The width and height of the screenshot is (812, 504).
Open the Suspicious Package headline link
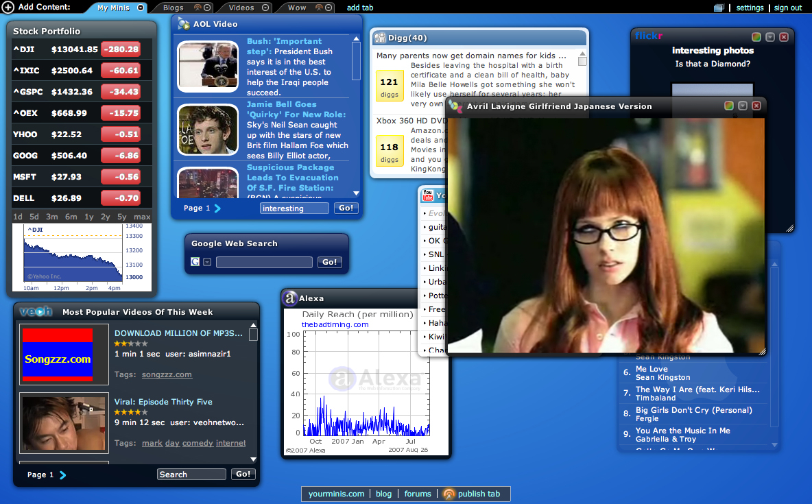click(x=293, y=178)
